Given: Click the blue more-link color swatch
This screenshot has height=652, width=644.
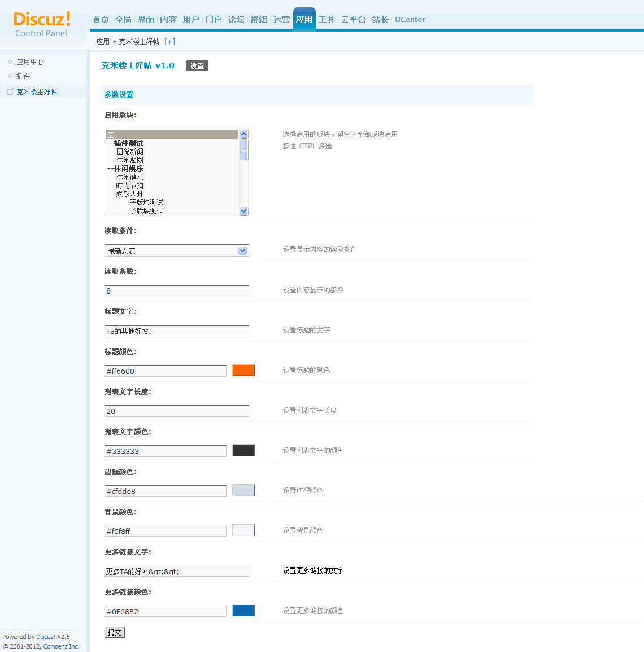Looking at the screenshot, I should [243, 611].
